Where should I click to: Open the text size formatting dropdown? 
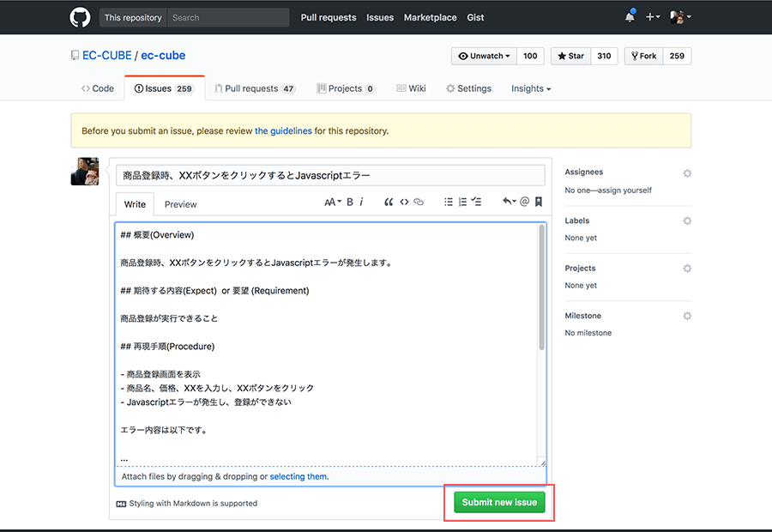click(333, 201)
